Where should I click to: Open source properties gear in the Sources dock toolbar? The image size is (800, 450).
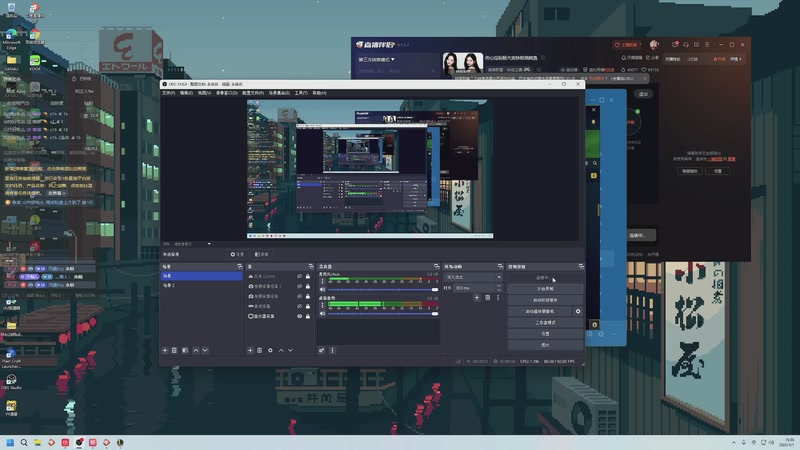270,351
